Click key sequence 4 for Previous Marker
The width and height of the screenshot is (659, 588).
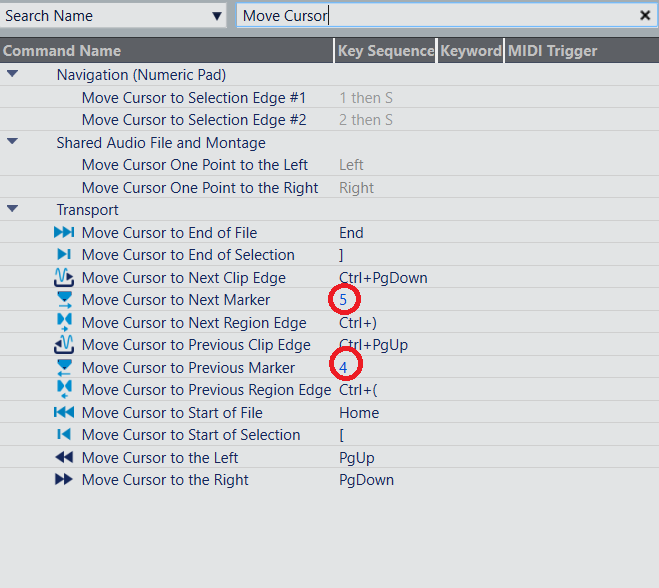(344, 368)
